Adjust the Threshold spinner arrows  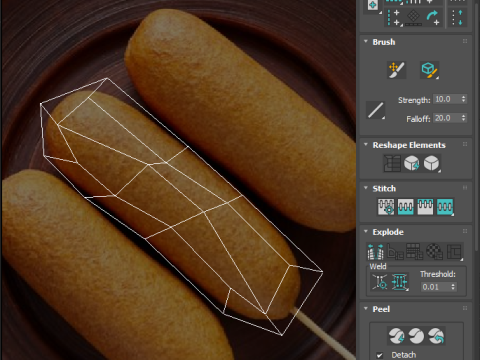tap(453, 287)
